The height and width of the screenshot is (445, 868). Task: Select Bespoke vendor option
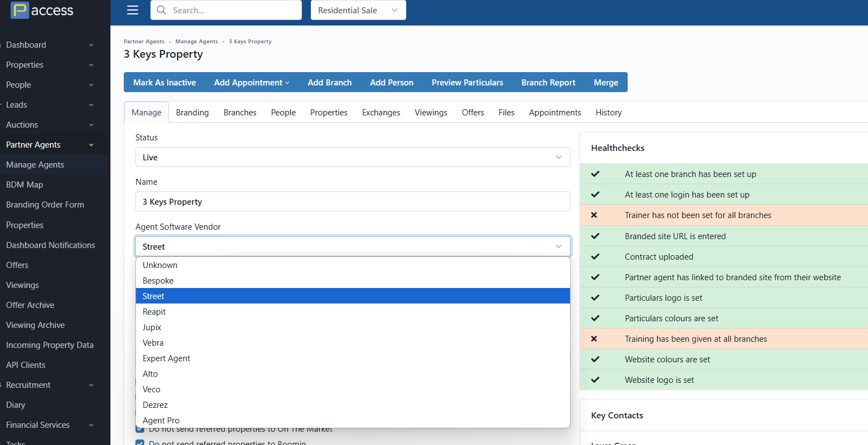(352, 281)
